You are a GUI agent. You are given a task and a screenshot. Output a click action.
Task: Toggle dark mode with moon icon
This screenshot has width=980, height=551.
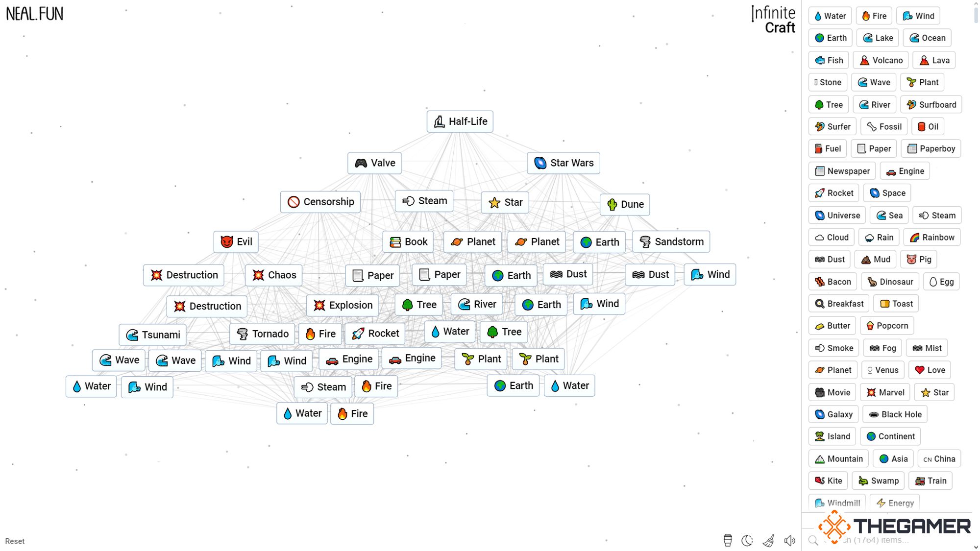pos(748,540)
